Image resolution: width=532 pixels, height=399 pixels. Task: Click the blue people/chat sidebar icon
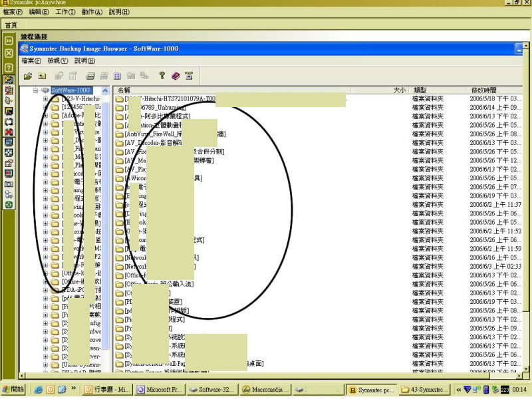9,195
